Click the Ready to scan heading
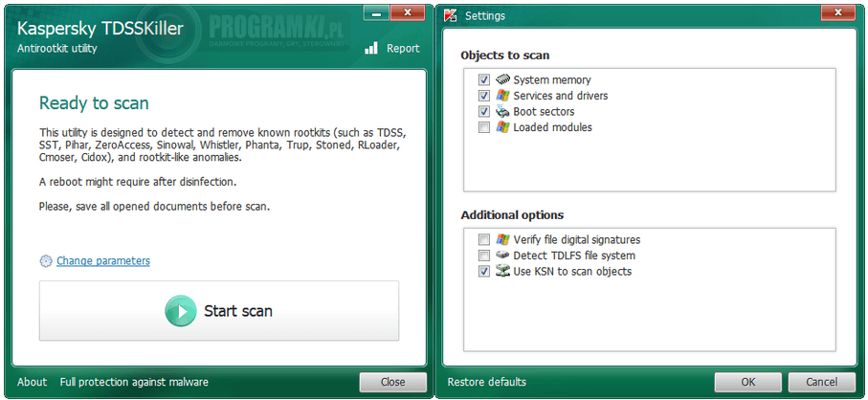The height and width of the screenshot is (400, 868). 94,103
